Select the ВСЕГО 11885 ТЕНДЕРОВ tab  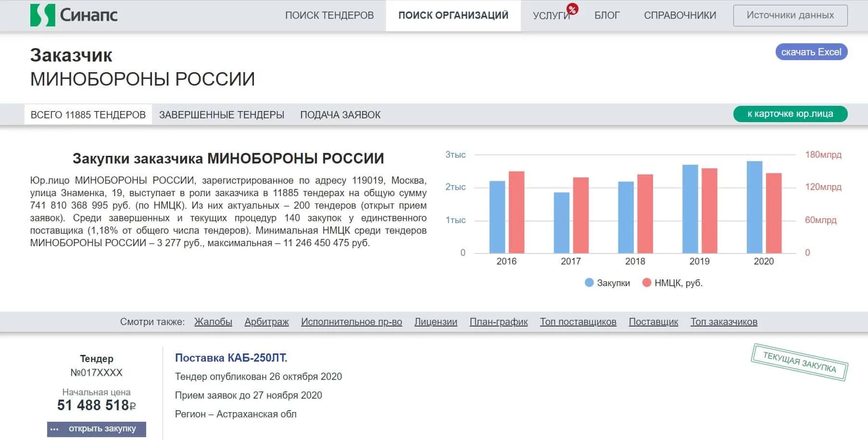click(88, 114)
